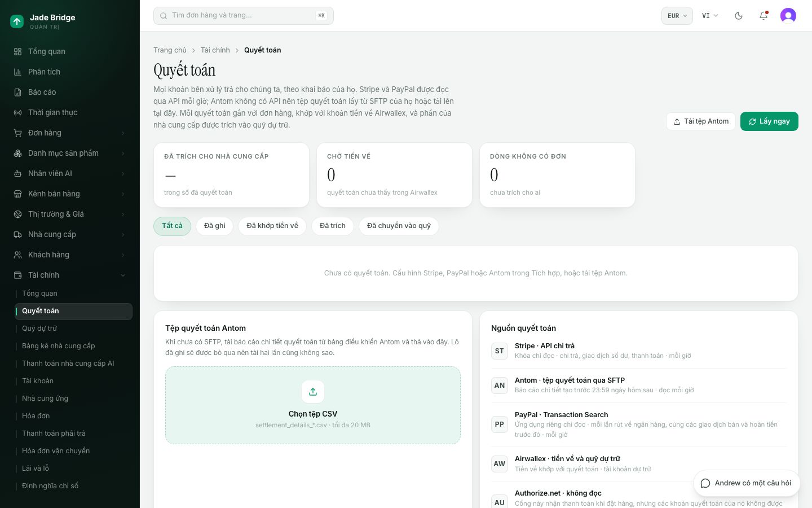The image size is (812, 508).
Task: Select the Đã khớp tiền về filter
Action: 272,226
